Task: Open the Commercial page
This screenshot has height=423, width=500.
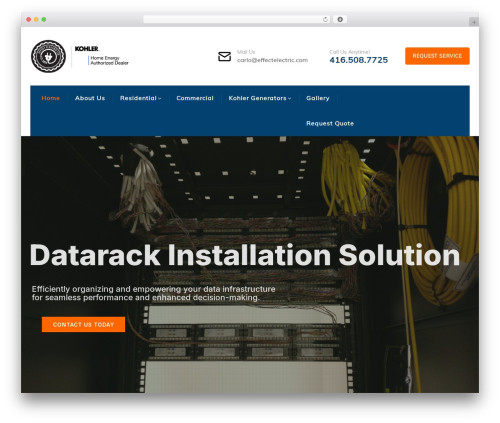Action: [x=195, y=98]
